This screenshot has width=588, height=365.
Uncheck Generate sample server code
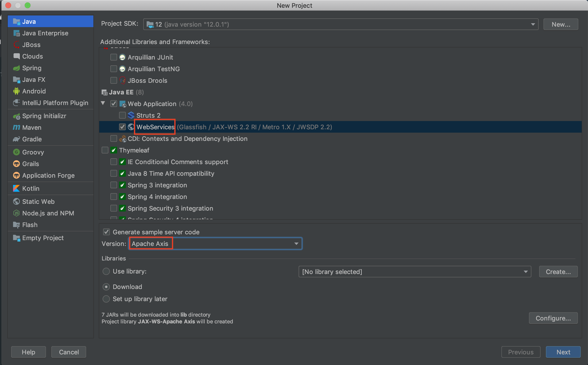(106, 232)
